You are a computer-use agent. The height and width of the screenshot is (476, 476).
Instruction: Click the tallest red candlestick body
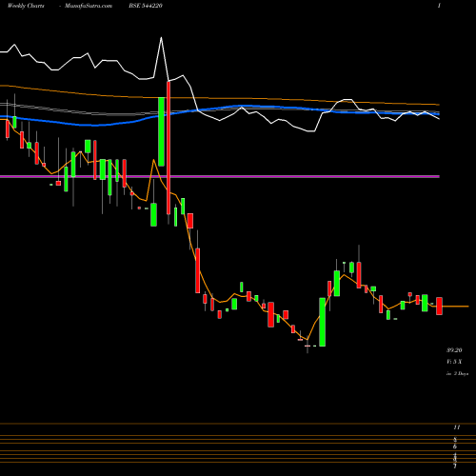(x=169, y=148)
